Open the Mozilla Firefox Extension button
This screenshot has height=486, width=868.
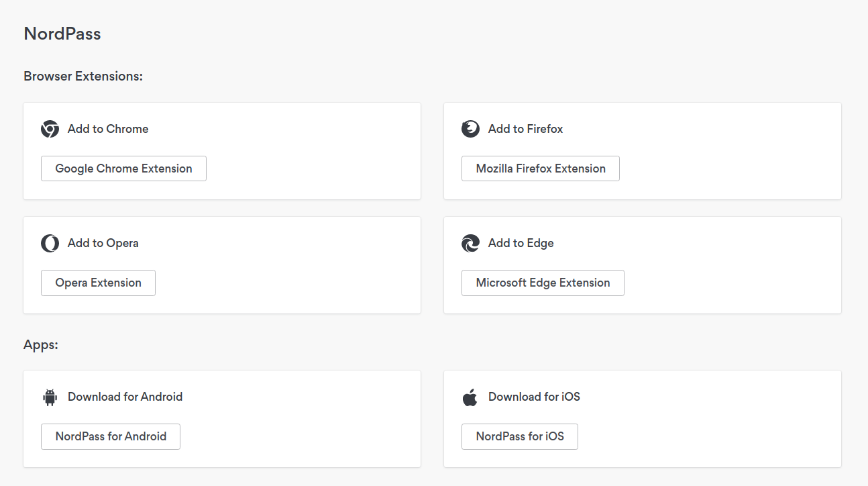540,168
